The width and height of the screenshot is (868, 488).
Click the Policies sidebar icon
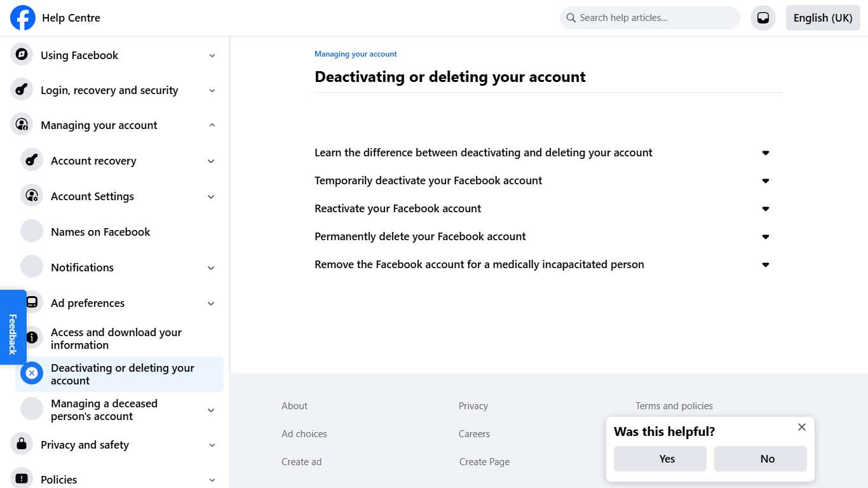[21, 478]
